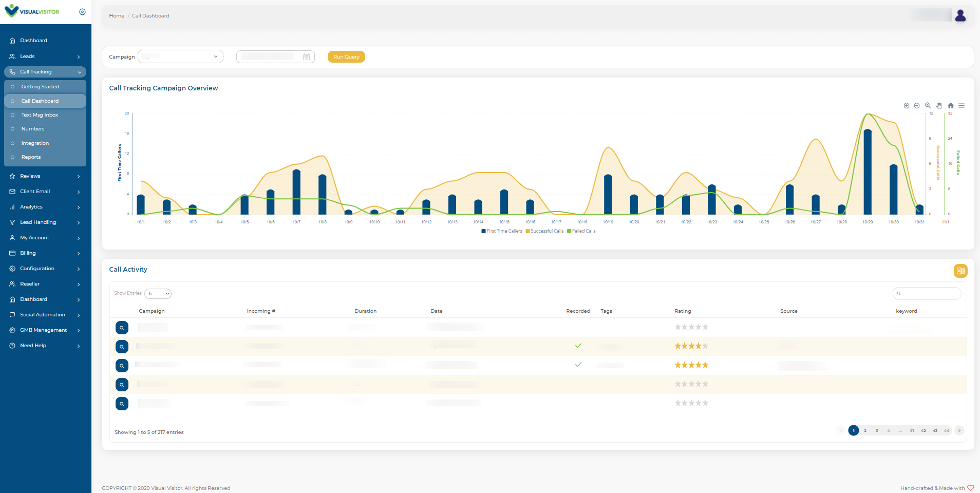This screenshot has width=980, height=493.
Task: Go to page 44 of call activity
Action: pyautogui.click(x=947, y=430)
